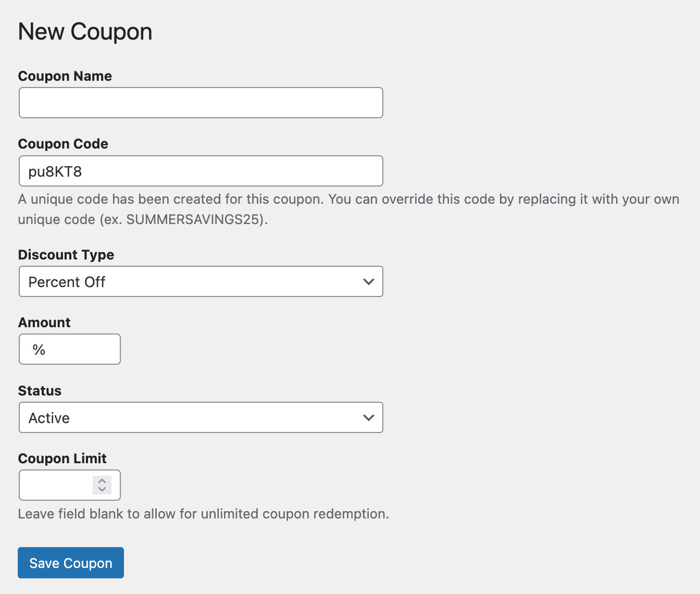This screenshot has height=594, width=700.
Task: Click inside the Amount percentage field
Action: [x=69, y=349]
